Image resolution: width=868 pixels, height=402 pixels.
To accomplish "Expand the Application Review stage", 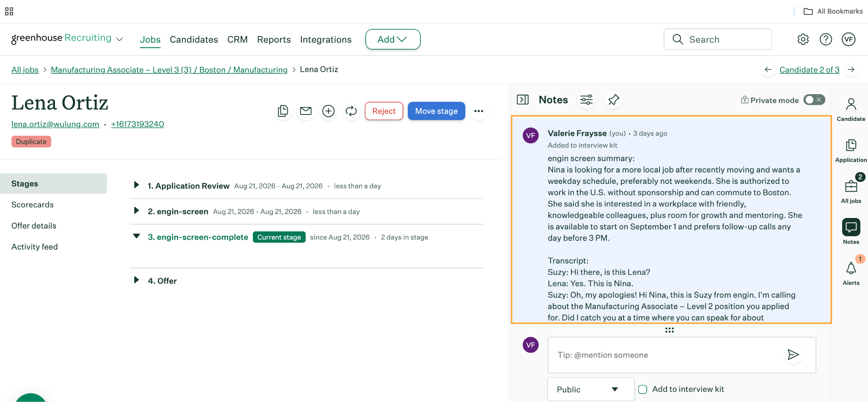I will click(136, 185).
